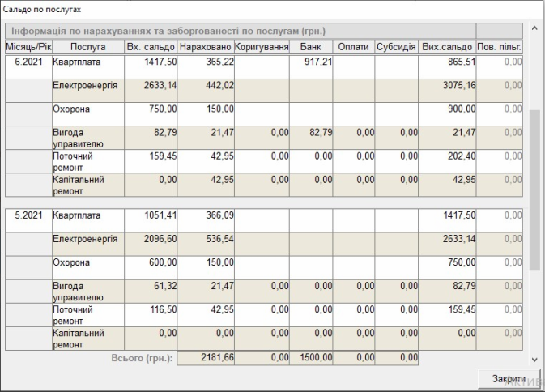Select the 6.2021 month cell
The image size is (545, 392).
(28, 62)
